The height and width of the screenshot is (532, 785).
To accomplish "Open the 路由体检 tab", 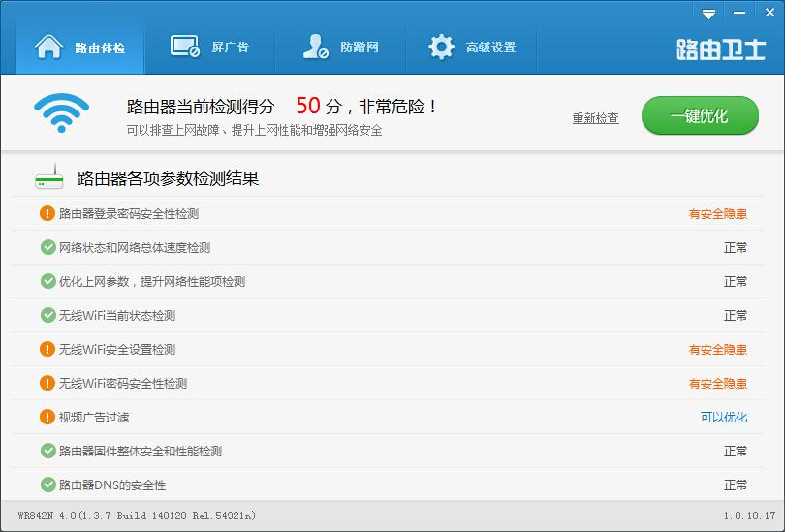I will coord(79,47).
